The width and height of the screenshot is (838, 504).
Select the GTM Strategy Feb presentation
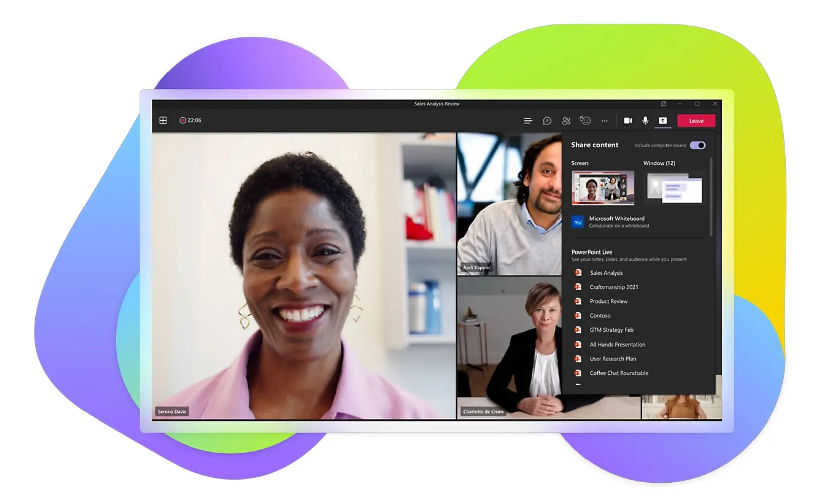click(612, 330)
